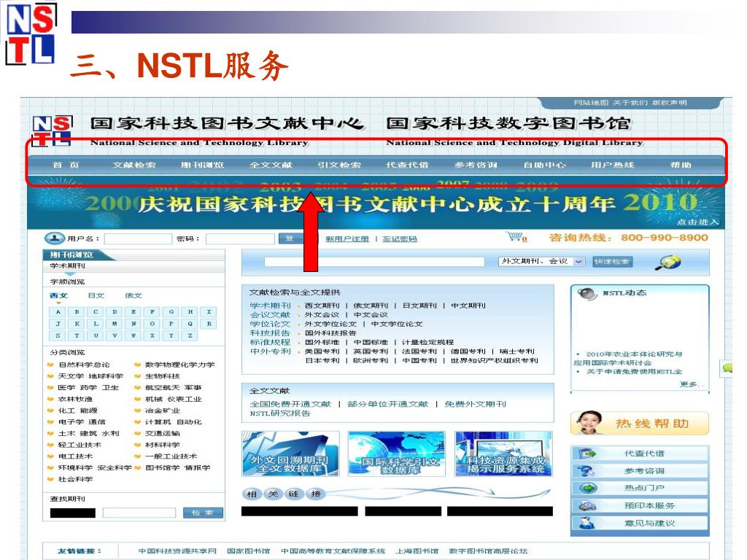Image resolution: width=747 pixels, height=560 pixels.
Task: Focus the 用户名 input field
Action: [x=138, y=238]
